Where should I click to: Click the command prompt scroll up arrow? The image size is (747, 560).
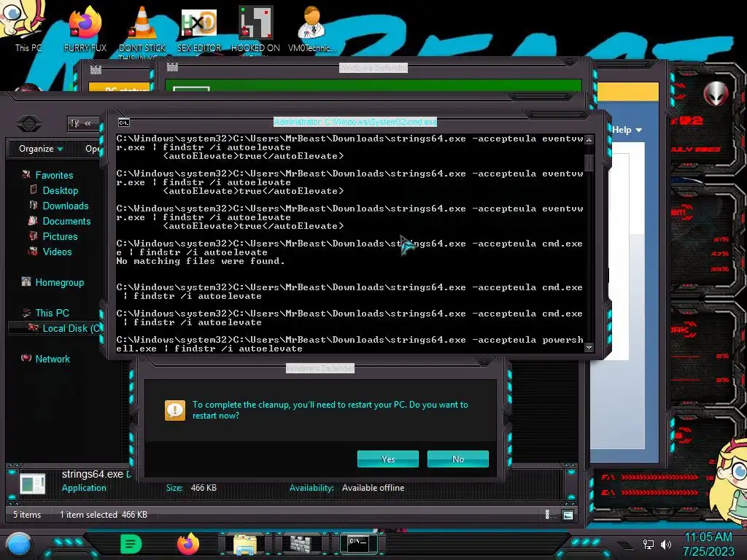(x=589, y=139)
